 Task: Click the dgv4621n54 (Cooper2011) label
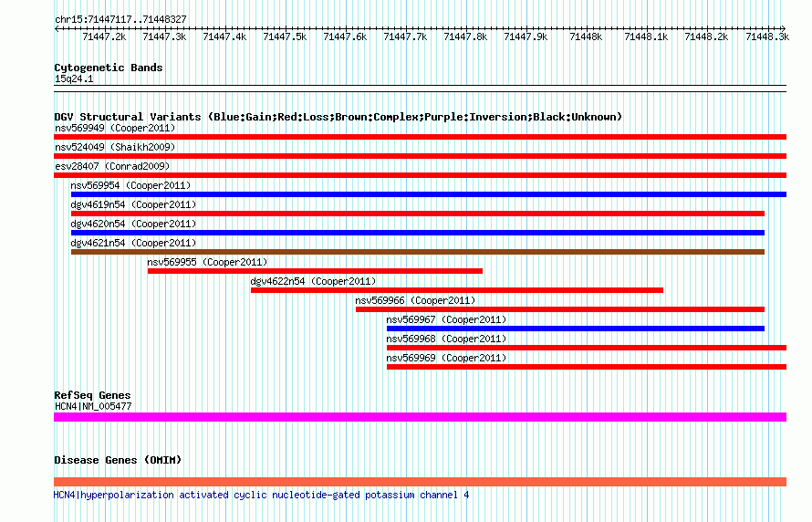click(133, 243)
